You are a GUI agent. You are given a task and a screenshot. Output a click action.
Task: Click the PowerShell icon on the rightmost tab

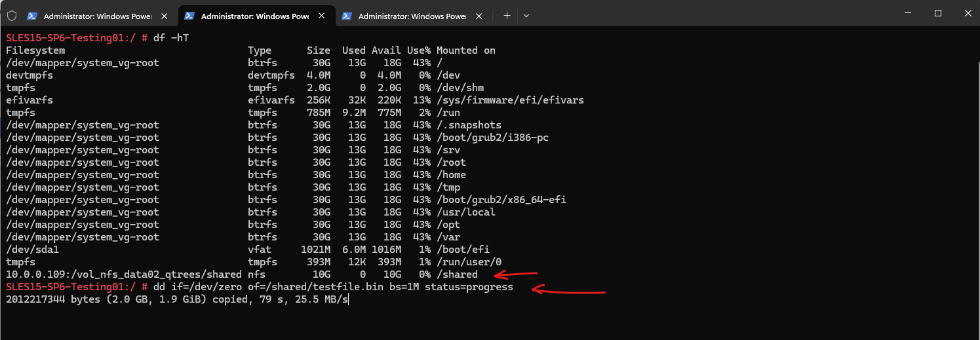346,16
